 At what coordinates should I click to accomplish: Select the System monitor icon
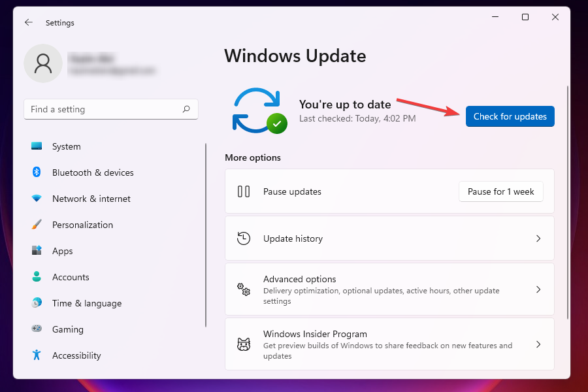click(37, 146)
